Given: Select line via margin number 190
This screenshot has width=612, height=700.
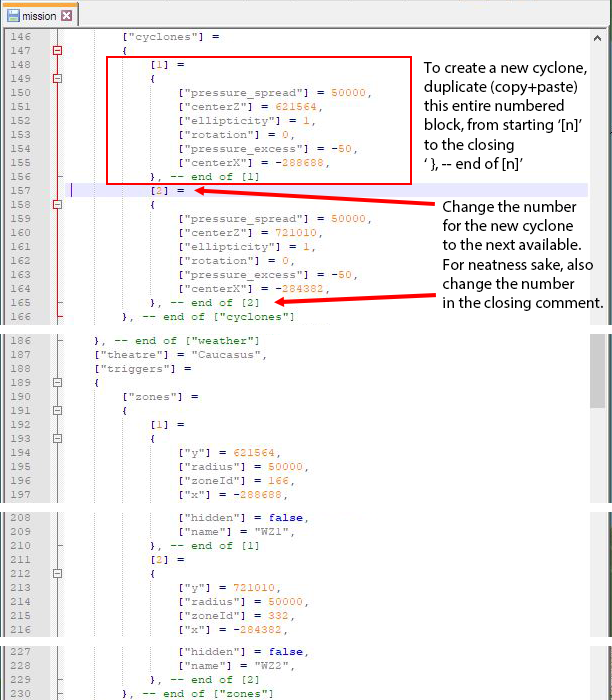Looking at the screenshot, I should point(21,397).
